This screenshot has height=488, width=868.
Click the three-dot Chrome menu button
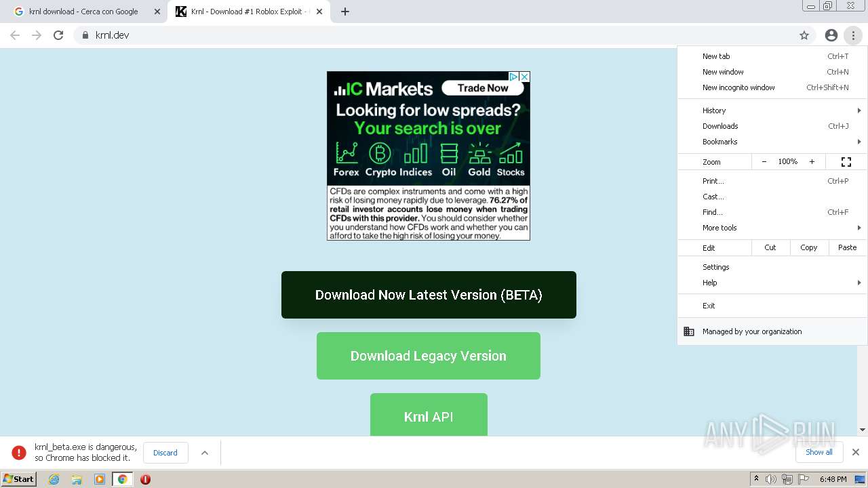click(x=853, y=35)
